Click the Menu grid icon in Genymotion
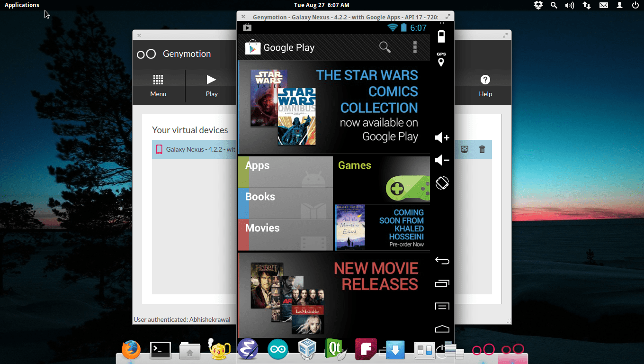 pyautogui.click(x=158, y=79)
